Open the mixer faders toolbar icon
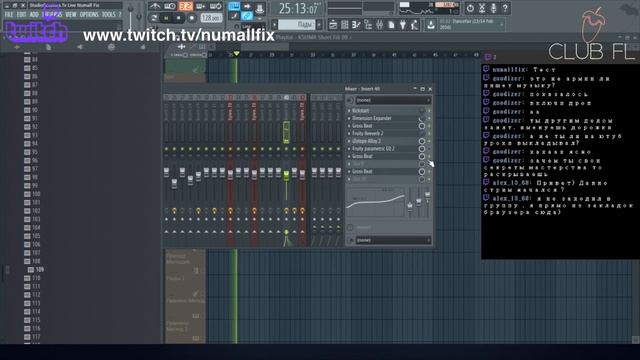 pyautogui.click(x=380, y=25)
